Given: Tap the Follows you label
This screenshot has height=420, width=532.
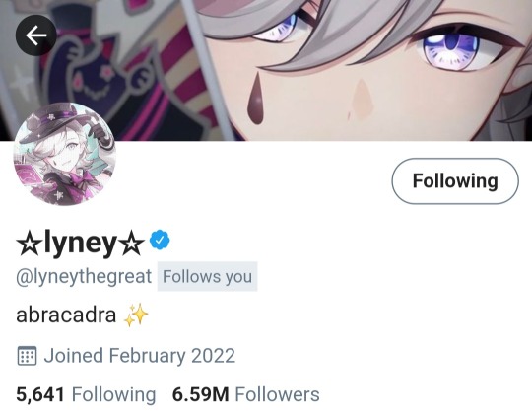Looking at the screenshot, I should click(207, 276).
